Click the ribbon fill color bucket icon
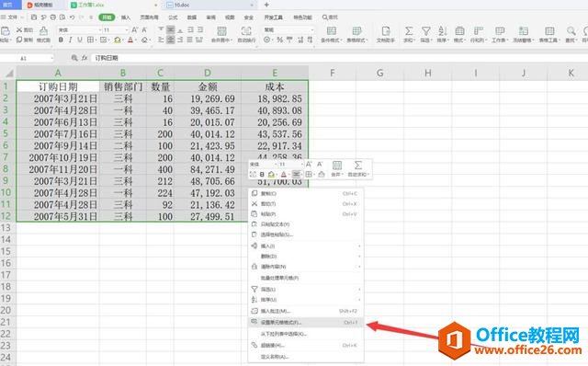The height and width of the screenshot is (366, 588). [x=118, y=40]
